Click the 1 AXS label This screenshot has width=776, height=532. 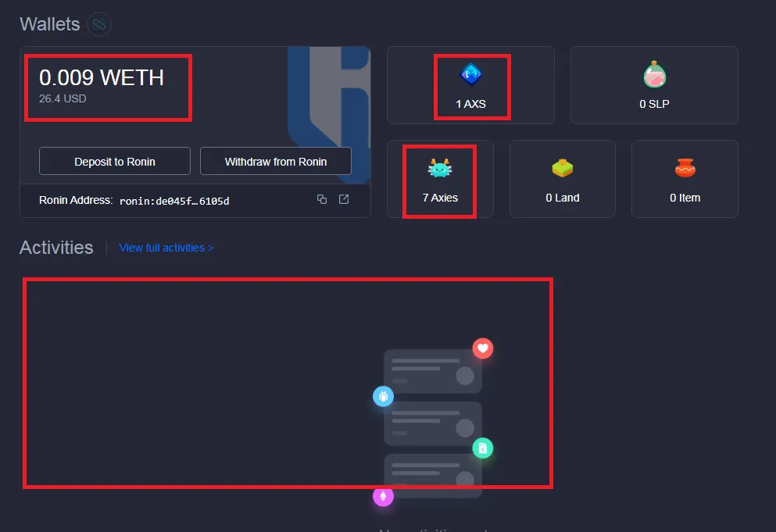pos(470,104)
